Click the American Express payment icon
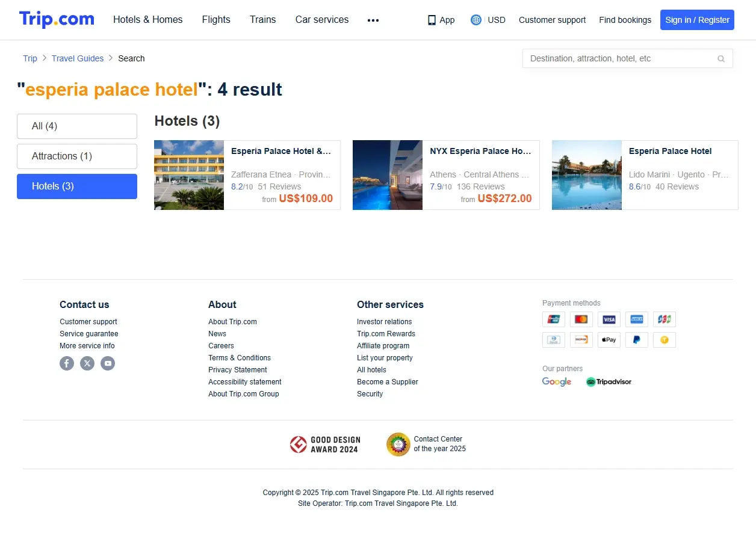The image size is (756, 554). coord(637,319)
